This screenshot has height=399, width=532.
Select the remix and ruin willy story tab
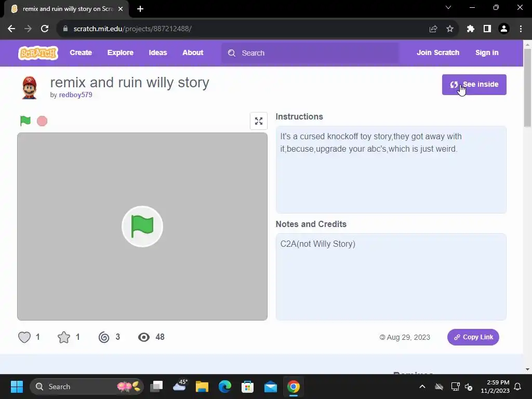point(66,9)
